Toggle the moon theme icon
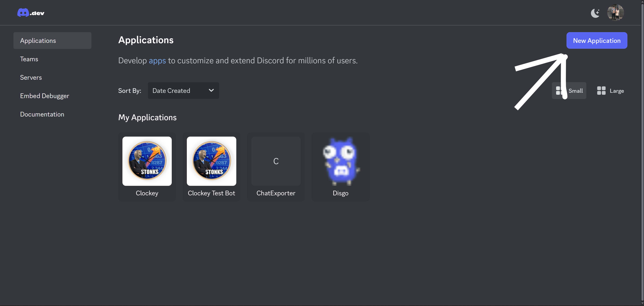644x306 pixels. pyautogui.click(x=595, y=13)
